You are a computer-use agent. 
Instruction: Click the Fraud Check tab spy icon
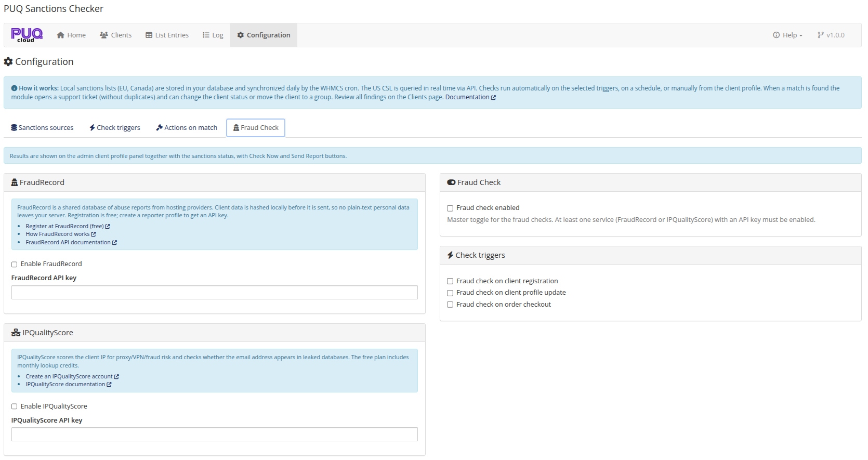point(236,127)
